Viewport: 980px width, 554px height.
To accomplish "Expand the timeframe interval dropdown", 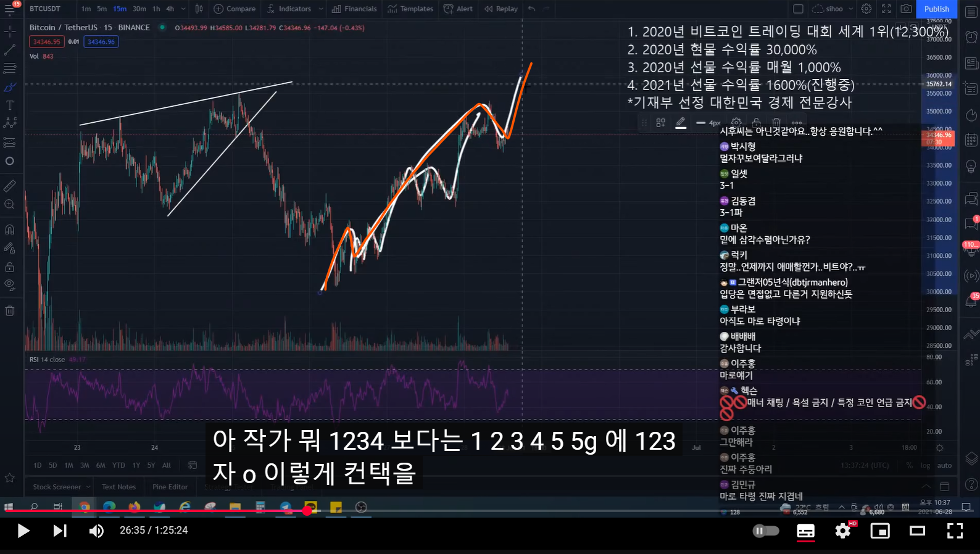I will click(183, 9).
